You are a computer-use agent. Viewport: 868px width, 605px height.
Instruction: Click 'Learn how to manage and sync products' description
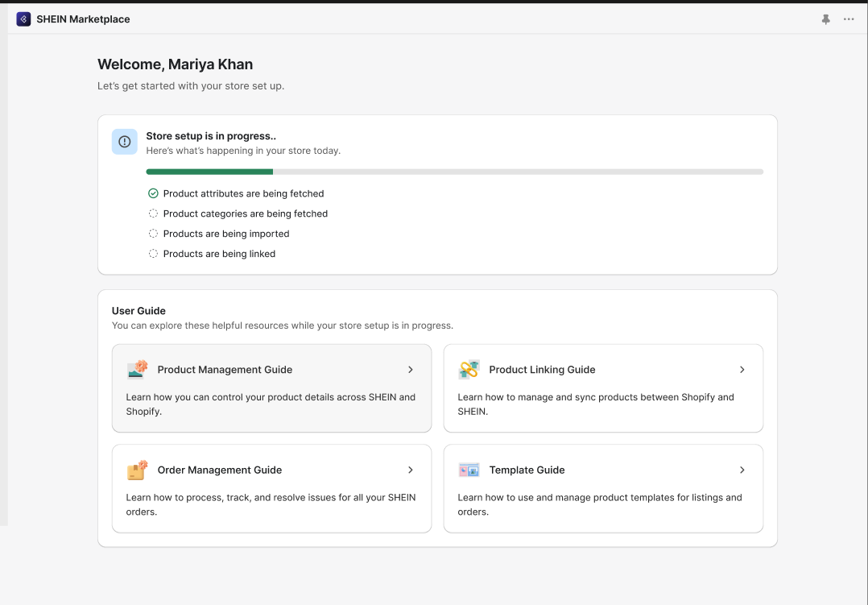tap(596, 404)
